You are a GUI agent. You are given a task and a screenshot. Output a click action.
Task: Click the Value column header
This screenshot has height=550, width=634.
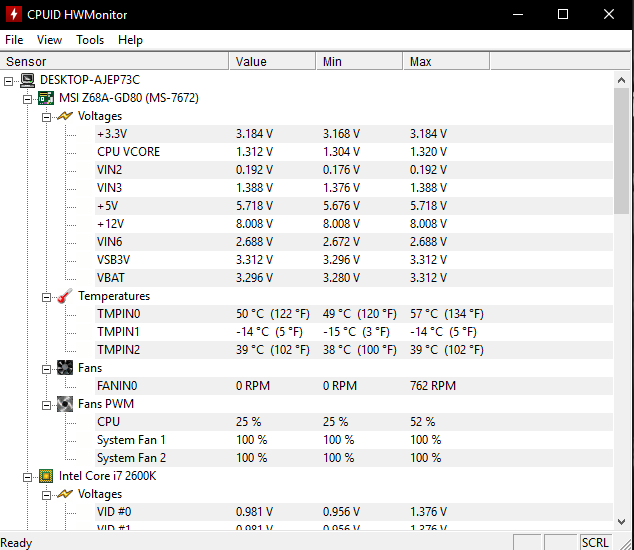point(273,61)
